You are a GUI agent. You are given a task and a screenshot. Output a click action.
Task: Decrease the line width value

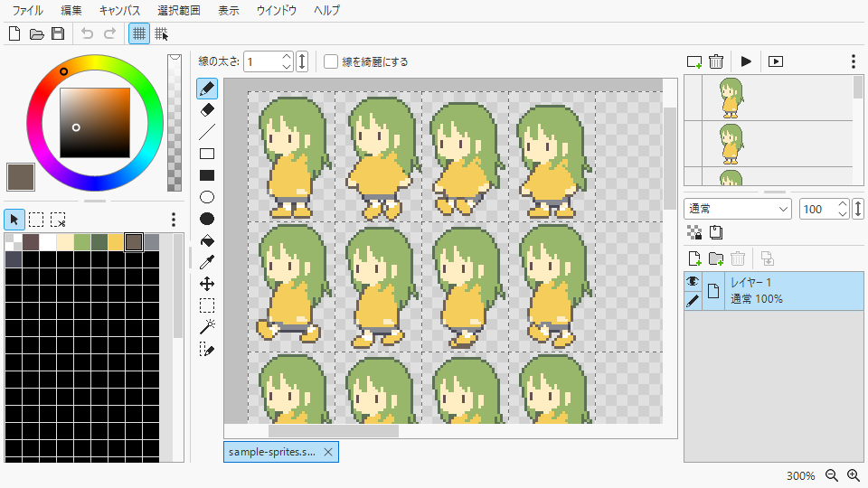[x=287, y=66]
